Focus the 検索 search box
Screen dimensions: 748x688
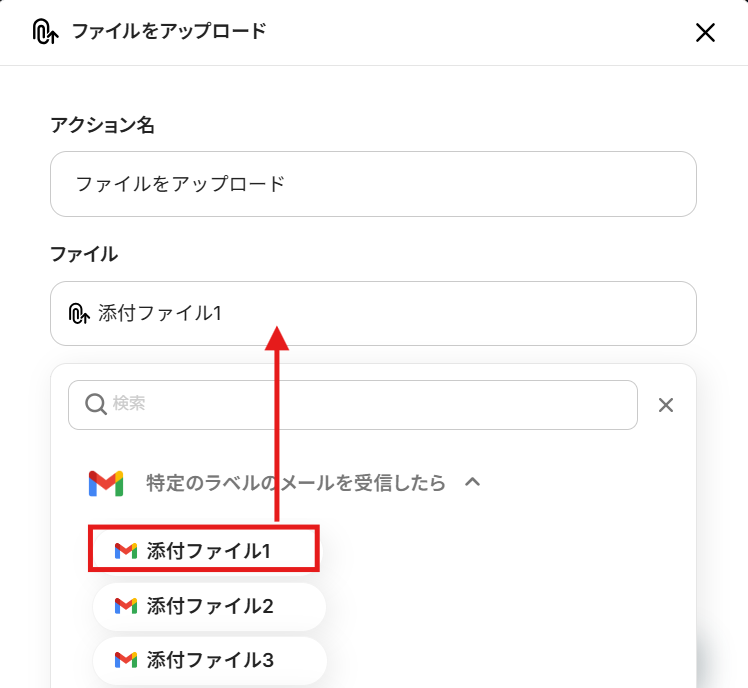tap(353, 405)
